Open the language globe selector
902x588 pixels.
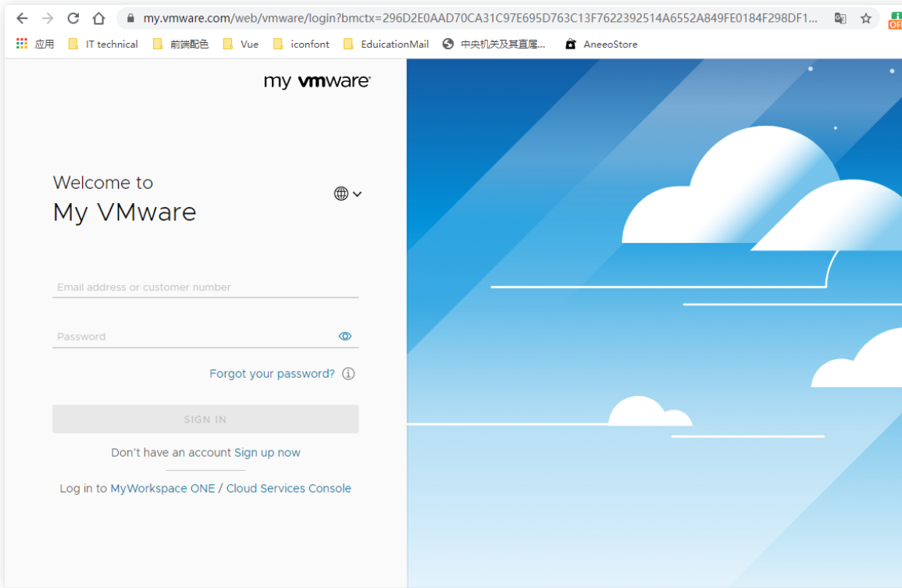348,194
